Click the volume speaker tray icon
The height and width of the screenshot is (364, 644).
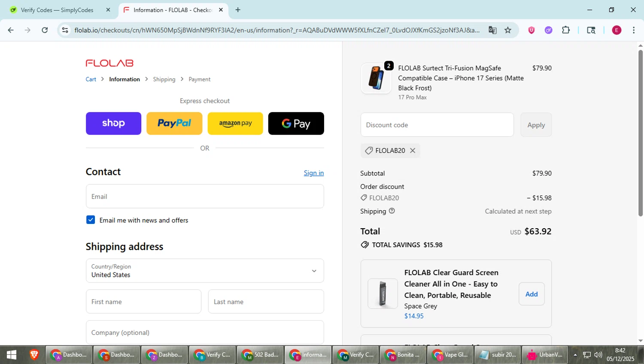click(x=598, y=355)
